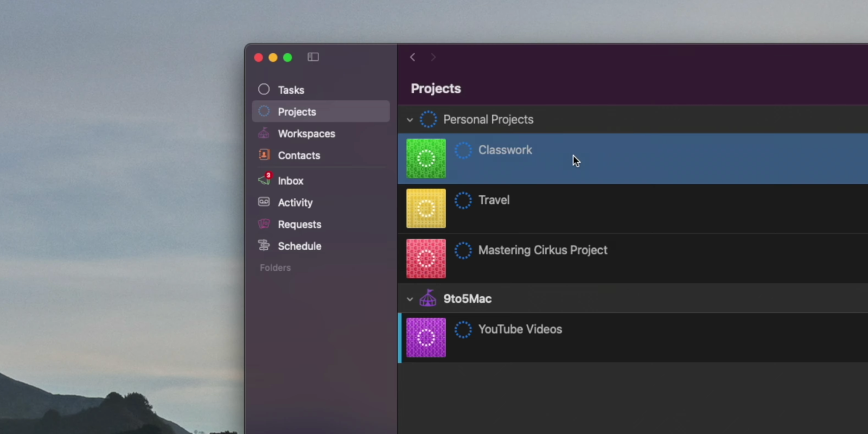Image resolution: width=868 pixels, height=434 pixels.
Task: Select the Projects sidebar item
Action: click(x=297, y=112)
